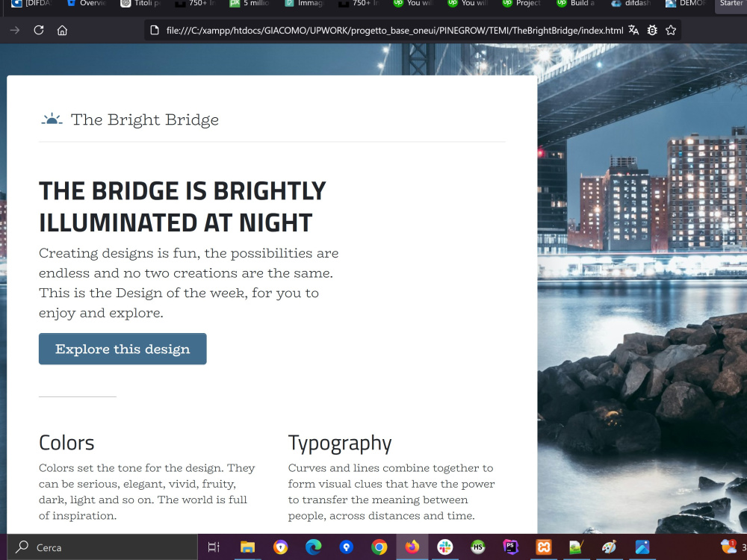This screenshot has width=747, height=560.
Task: Switch to the Overview browser tab
Action: pyautogui.click(x=86, y=4)
